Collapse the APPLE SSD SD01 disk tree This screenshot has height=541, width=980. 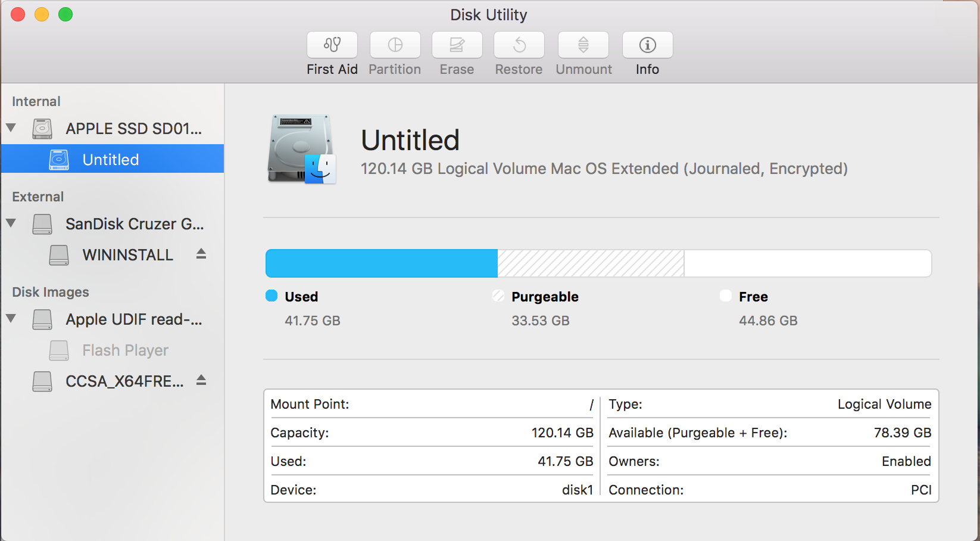coord(10,128)
